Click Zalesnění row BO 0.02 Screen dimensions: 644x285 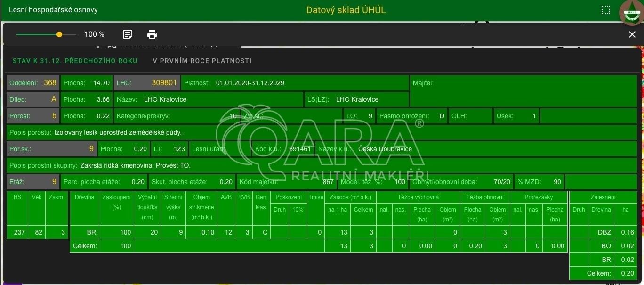coord(603,246)
